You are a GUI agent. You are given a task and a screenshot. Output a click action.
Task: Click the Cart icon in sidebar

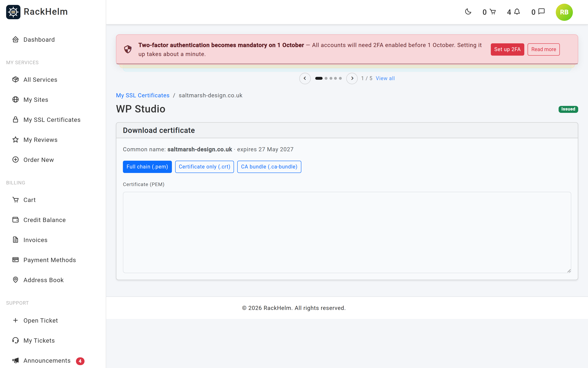16,200
